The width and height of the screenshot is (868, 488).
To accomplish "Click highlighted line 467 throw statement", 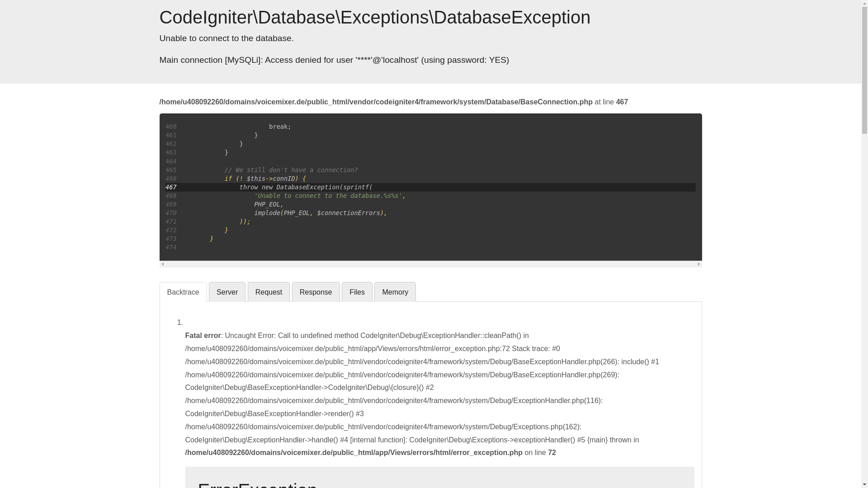I will click(306, 187).
